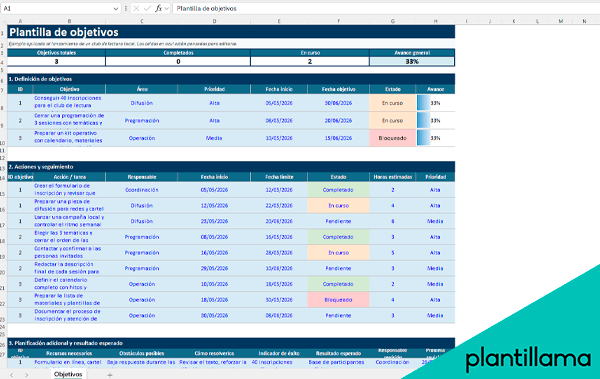Click the 'Indicador de éxito' column header
This screenshot has width=600, height=379.
[x=279, y=353]
